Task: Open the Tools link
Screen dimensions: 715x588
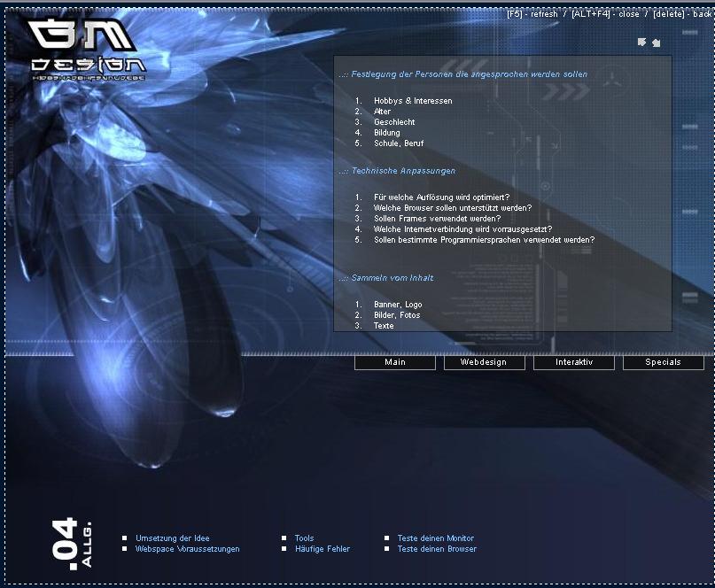Action: 304,538
